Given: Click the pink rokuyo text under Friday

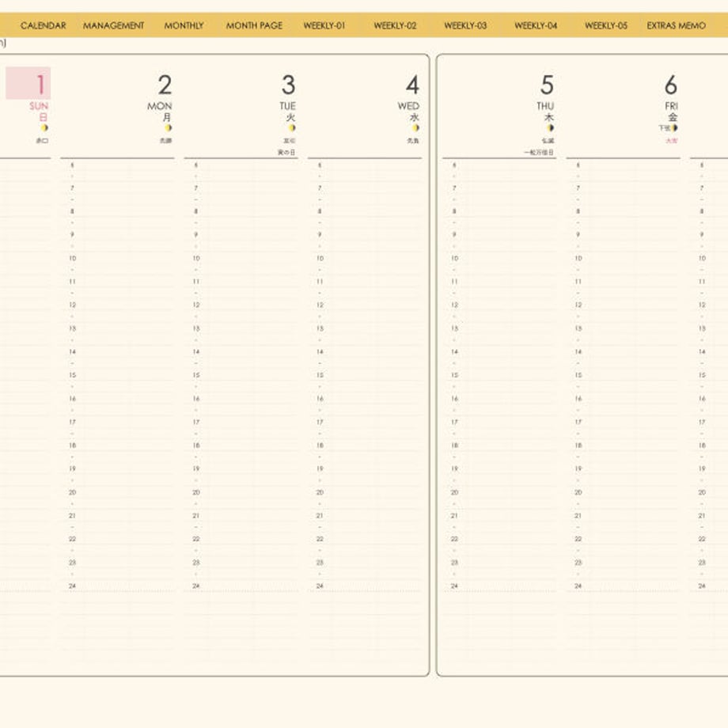Looking at the screenshot, I should pos(671,140).
